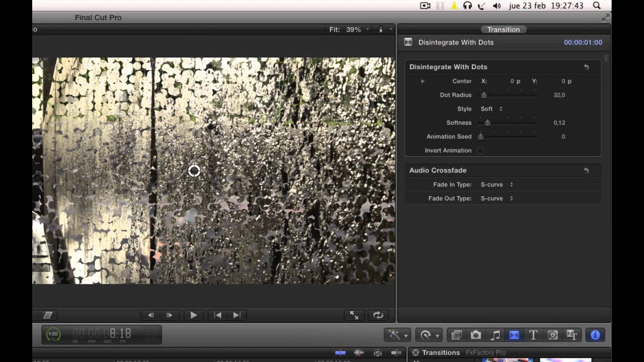
Task: Click the onscreen center control in viewer
Action: tap(194, 171)
